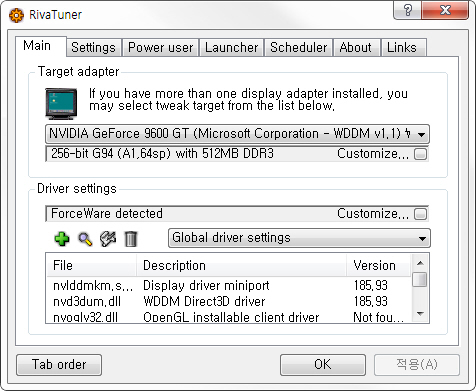Click the ForceWare detected text
The height and width of the screenshot is (391, 476).
(107, 214)
